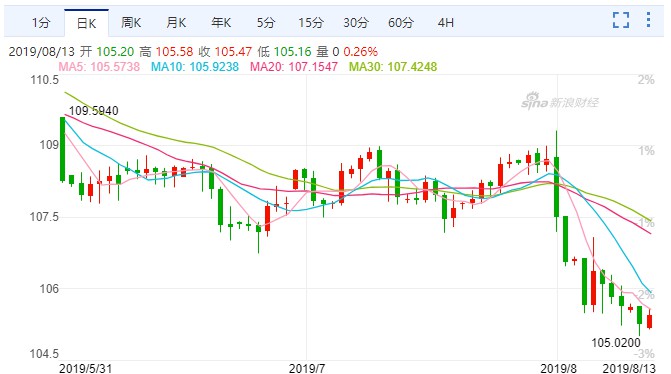Open the 周K weekly chart tab
The image size is (671, 374).
[131, 23]
